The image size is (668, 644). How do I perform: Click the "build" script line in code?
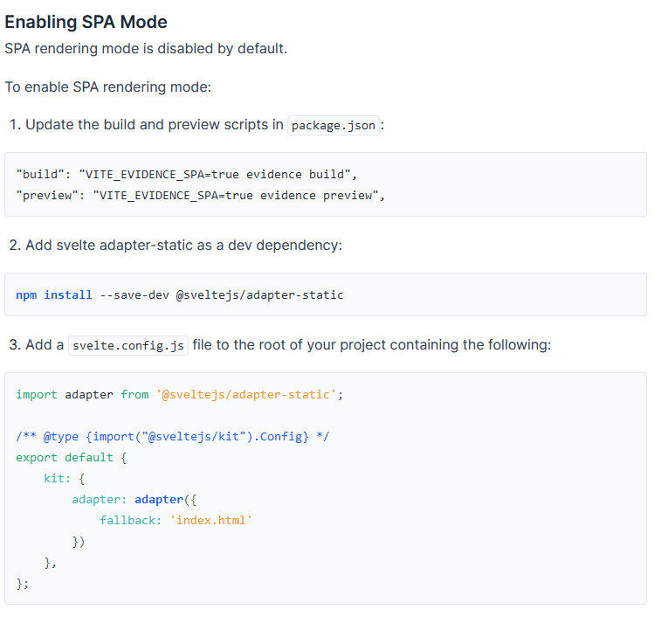(x=187, y=174)
